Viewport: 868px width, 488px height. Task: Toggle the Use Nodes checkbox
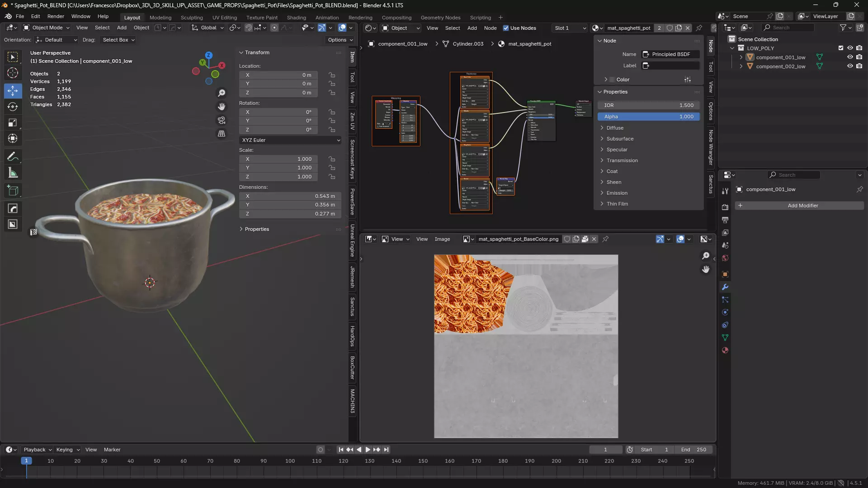click(506, 28)
